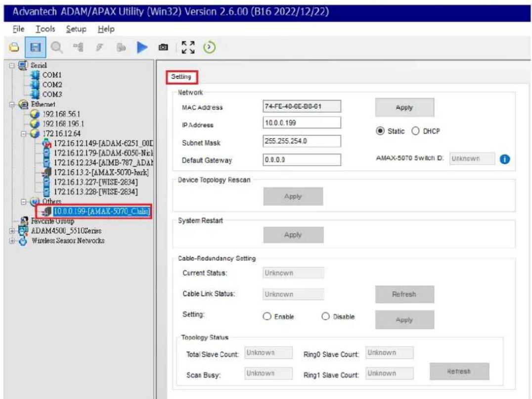Click the IP Address input field
This screenshot has width=532, height=399.
pyautogui.click(x=302, y=123)
